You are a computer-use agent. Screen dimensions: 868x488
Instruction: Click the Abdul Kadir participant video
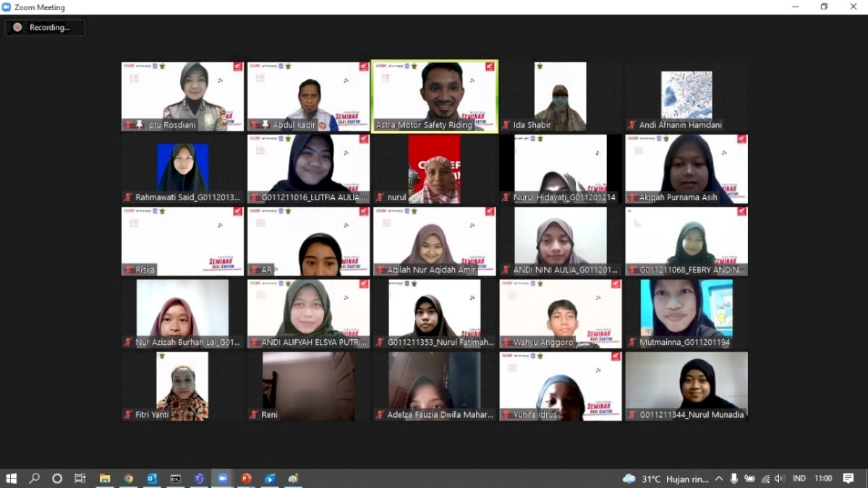coord(309,96)
